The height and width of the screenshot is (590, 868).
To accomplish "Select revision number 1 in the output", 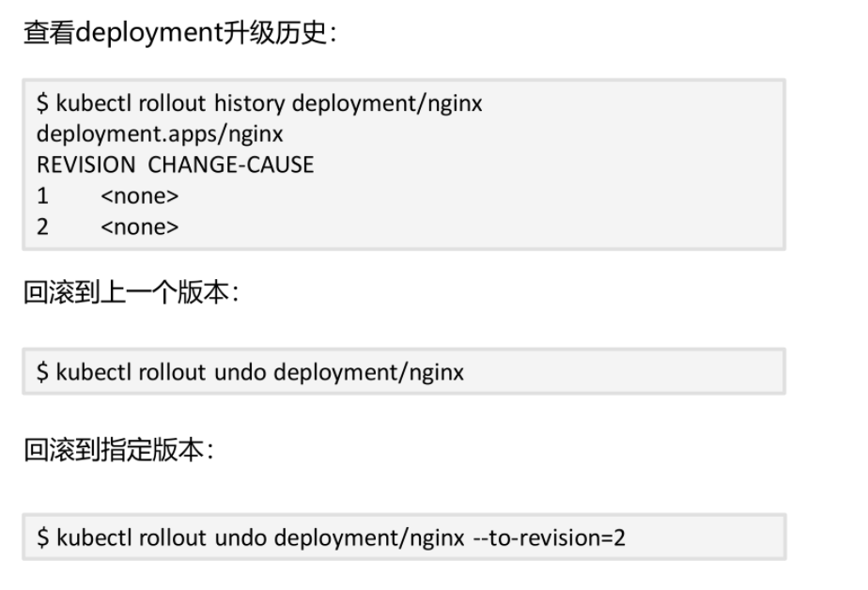I will tap(43, 196).
